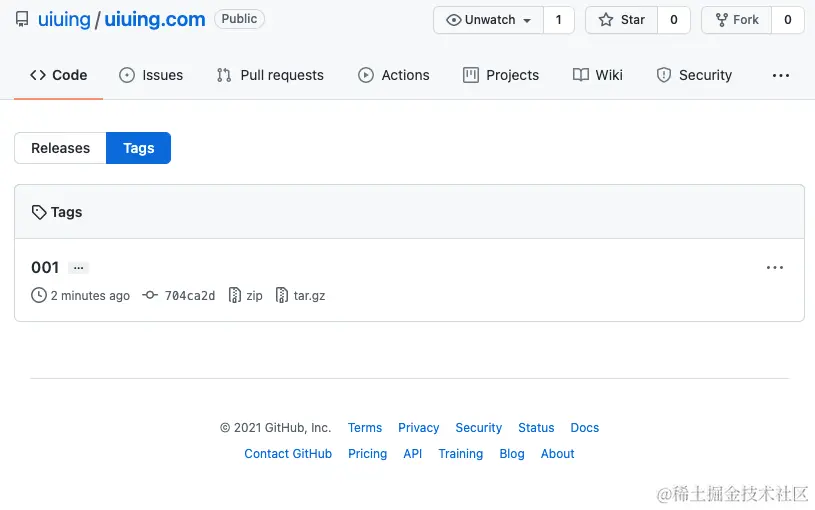Image resolution: width=815 pixels, height=510 pixels.
Task: Open the Actions tab
Action: [393, 75]
